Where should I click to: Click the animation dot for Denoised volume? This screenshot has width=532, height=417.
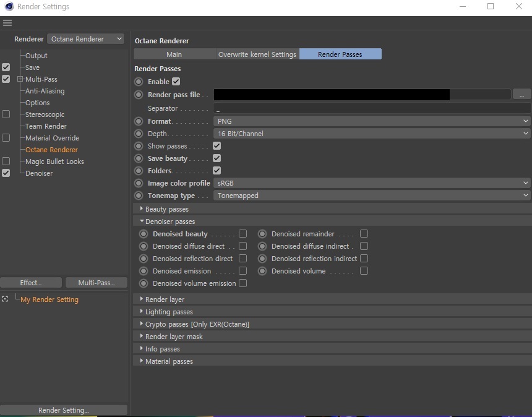click(262, 271)
